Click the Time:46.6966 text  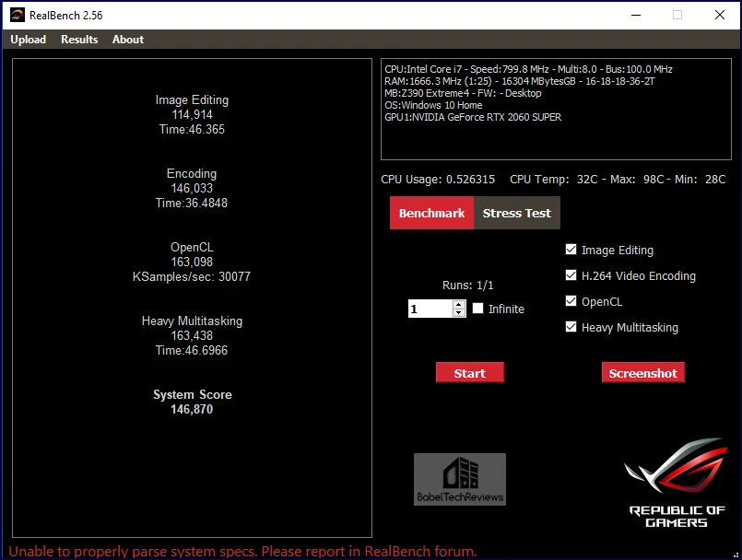(x=192, y=351)
